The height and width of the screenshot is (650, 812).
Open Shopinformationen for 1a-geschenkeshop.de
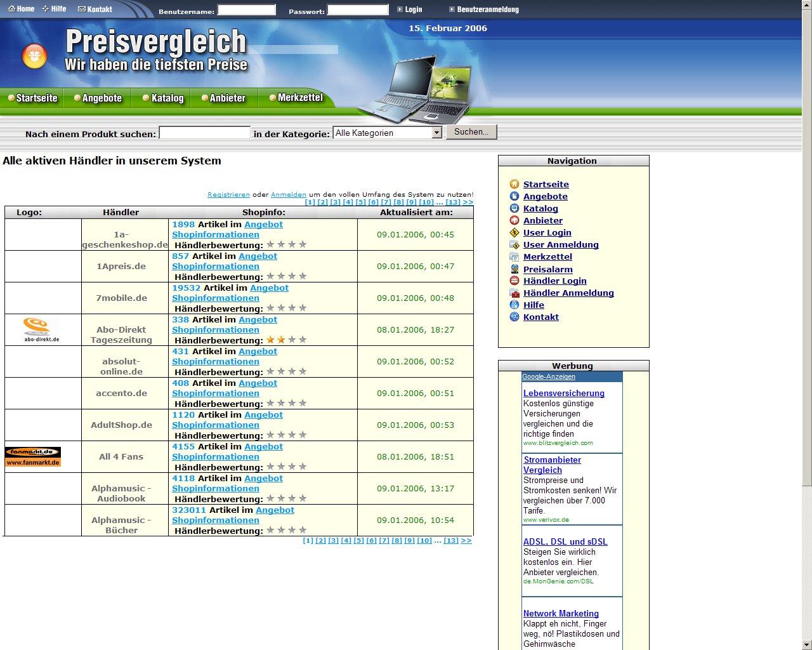coord(216,234)
